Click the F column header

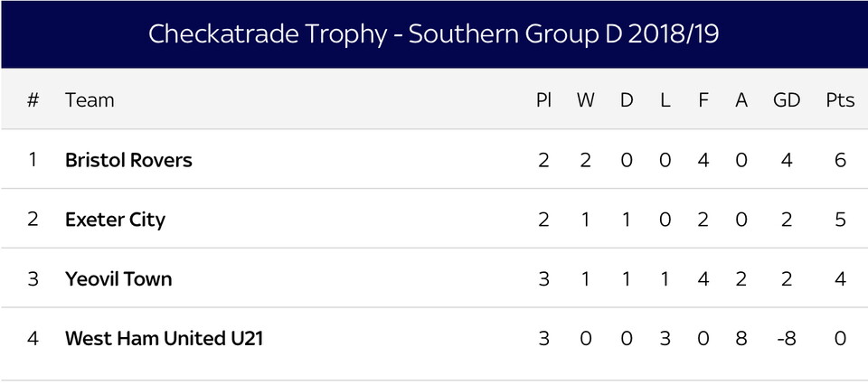[x=703, y=99]
